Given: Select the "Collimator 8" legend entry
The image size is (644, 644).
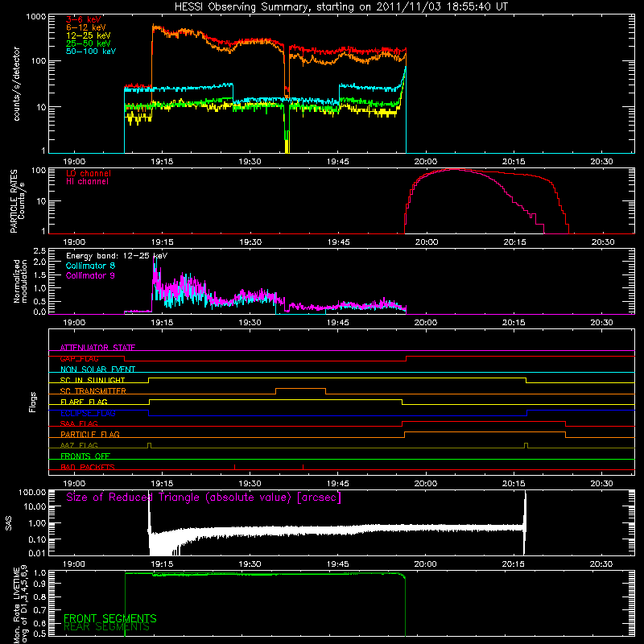Looking at the screenshot, I should click(90, 266).
